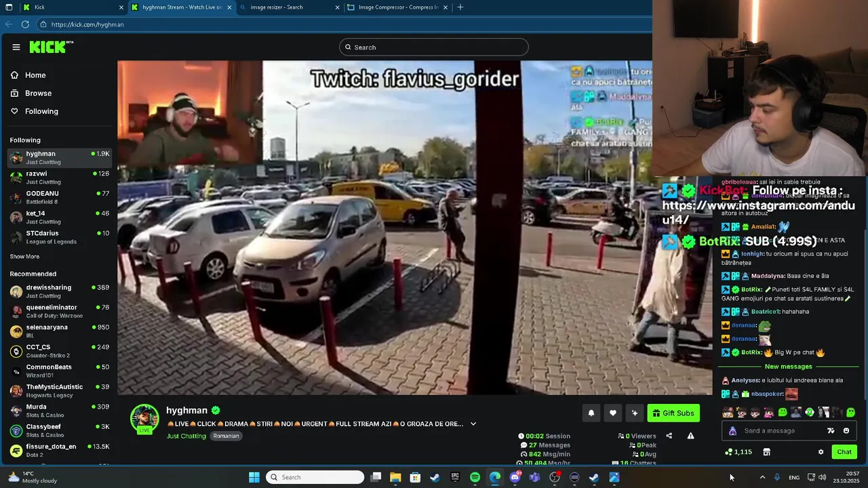Follow the channel with the heart icon
Image resolution: width=868 pixels, height=488 pixels.
pos(613,413)
